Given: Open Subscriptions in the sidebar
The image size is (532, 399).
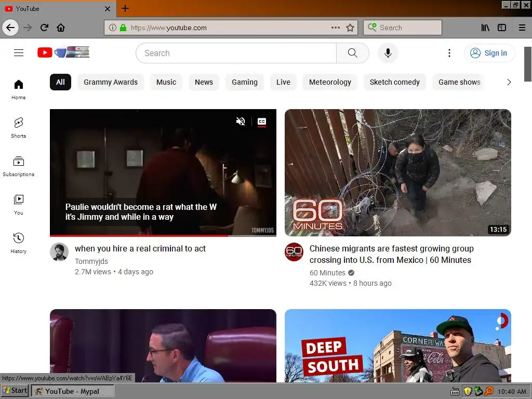Looking at the screenshot, I should (x=19, y=166).
